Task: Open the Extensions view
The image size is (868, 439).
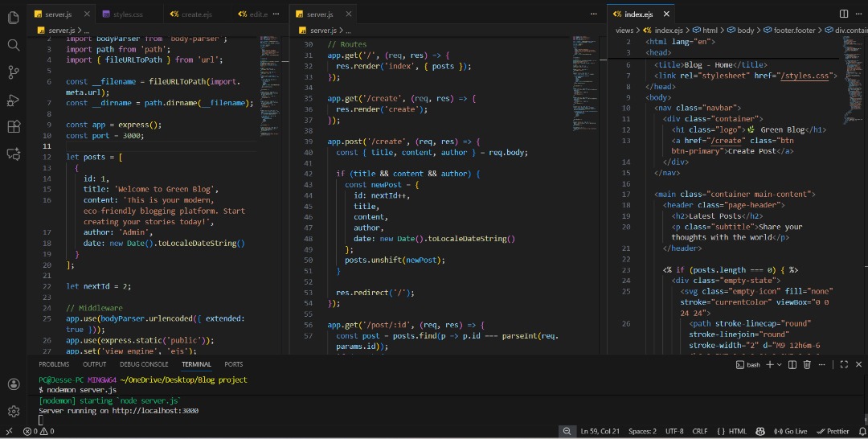Action: tap(14, 127)
